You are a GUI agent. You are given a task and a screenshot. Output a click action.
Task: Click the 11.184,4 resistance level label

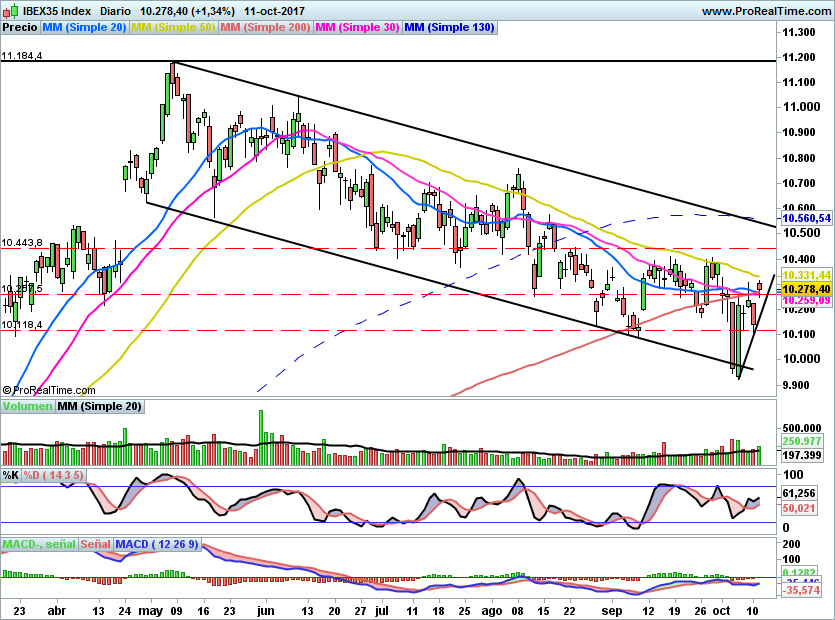click(22, 55)
